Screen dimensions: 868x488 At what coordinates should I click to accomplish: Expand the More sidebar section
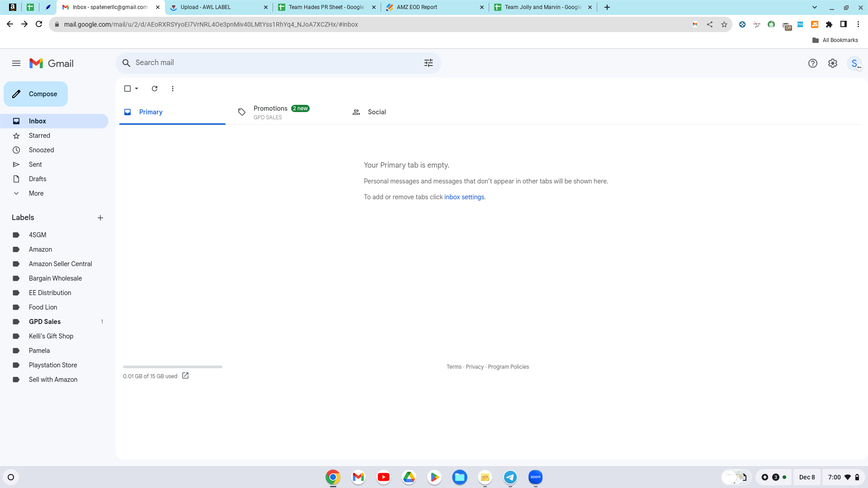point(36,193)
